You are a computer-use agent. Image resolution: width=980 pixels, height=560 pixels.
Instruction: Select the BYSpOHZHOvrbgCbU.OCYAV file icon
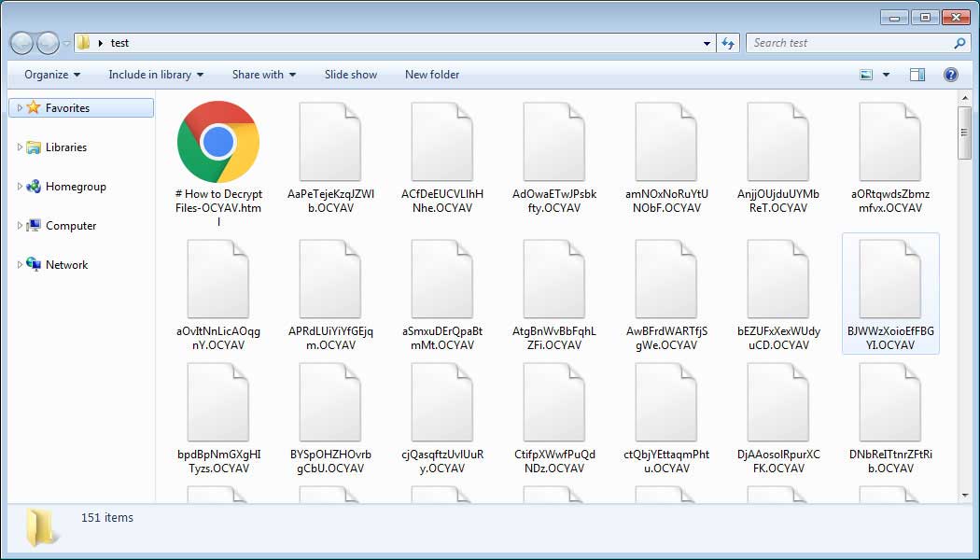[x=330, y=402]
